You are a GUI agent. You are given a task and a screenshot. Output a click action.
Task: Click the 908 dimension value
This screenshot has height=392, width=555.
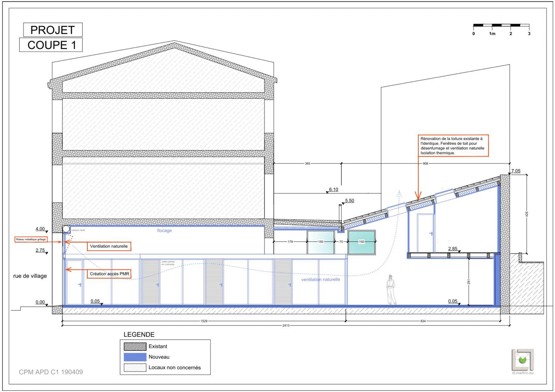(x=425, y=164)
